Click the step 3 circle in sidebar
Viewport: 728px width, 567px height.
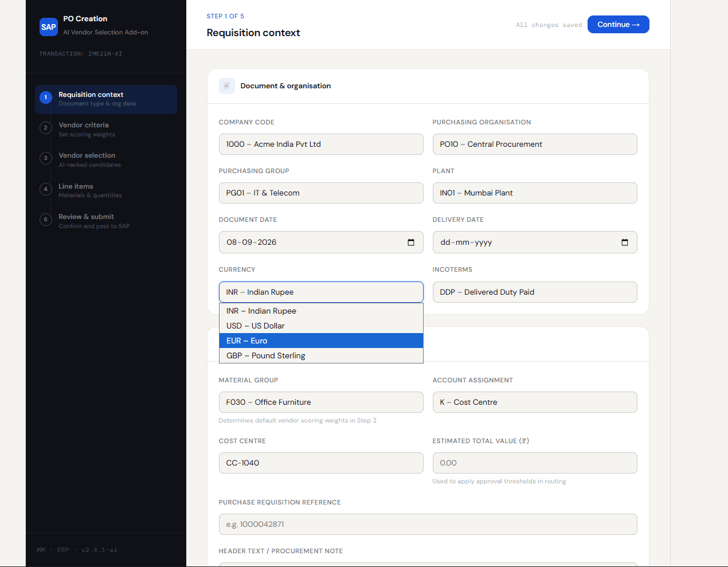click(46, 158)
